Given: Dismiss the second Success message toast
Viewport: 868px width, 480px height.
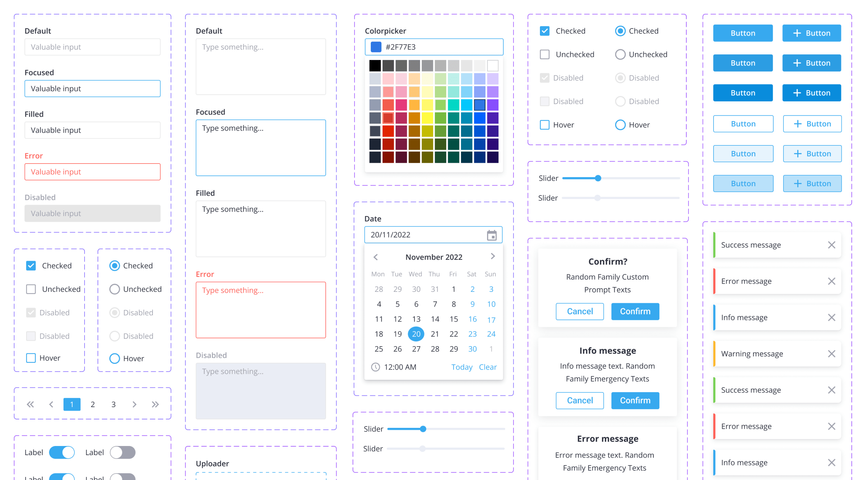Looking at the screenshot, I should click(831, 390).
